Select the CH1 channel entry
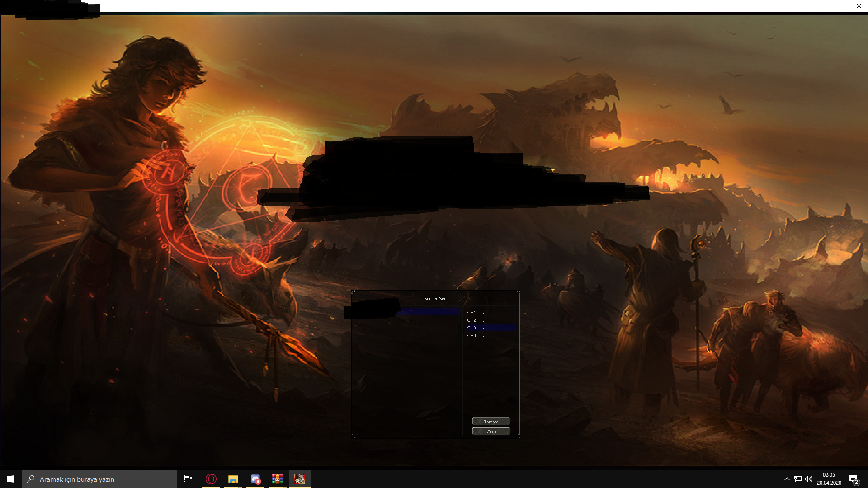Viewport: 868px width, 488px height. click(x=491, y=313)
